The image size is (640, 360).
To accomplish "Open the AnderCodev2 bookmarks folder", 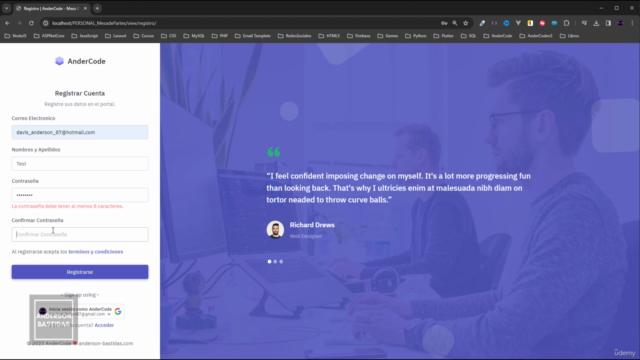I will pos(536,36).
